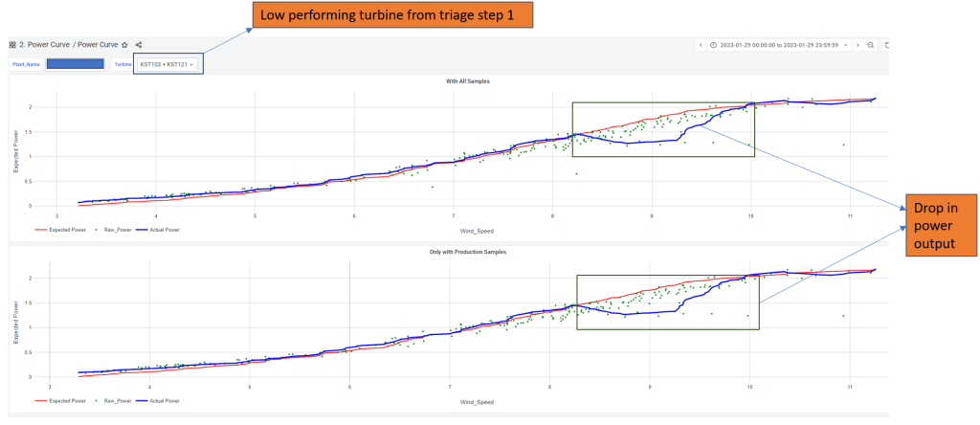Star the Power Curve dashboard
This screenshot has height=425, width=980.
[x=125, y=45]
